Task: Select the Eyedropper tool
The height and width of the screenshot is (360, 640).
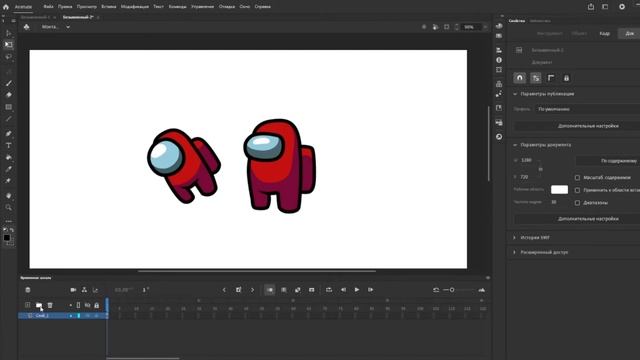Action: coord(9,169)
